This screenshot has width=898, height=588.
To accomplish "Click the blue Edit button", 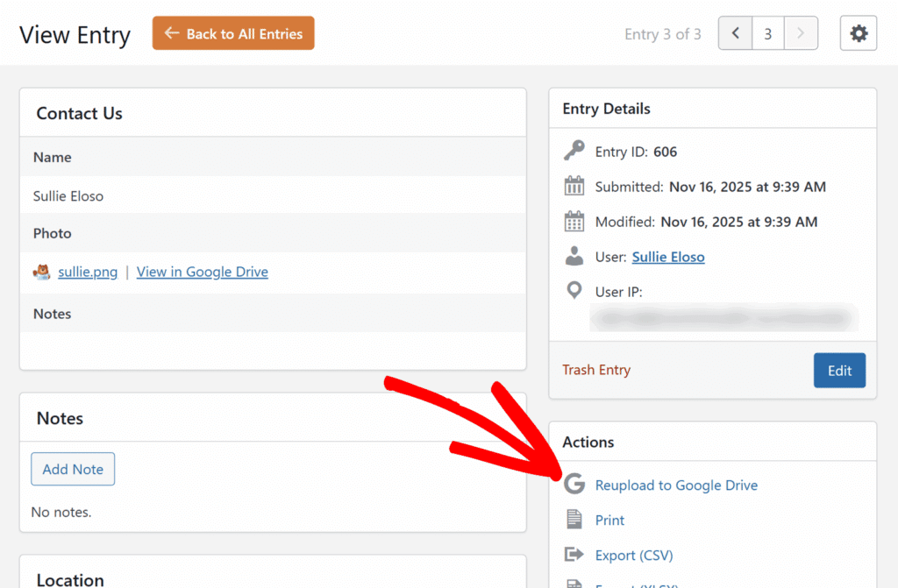I will (839, 370).
